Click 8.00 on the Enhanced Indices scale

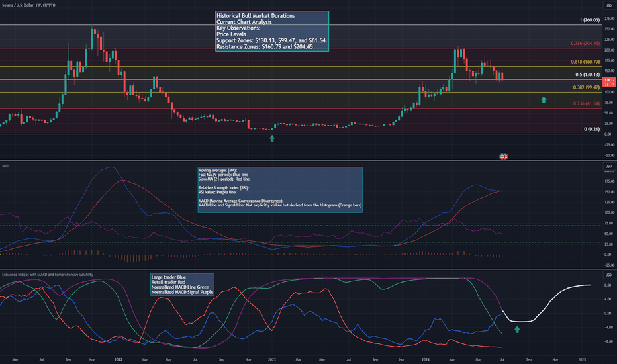click(608, 285)
